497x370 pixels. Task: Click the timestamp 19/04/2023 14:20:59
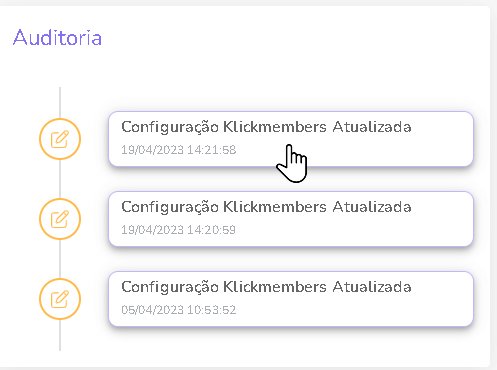pyautogui.click(x=179, y=230)
